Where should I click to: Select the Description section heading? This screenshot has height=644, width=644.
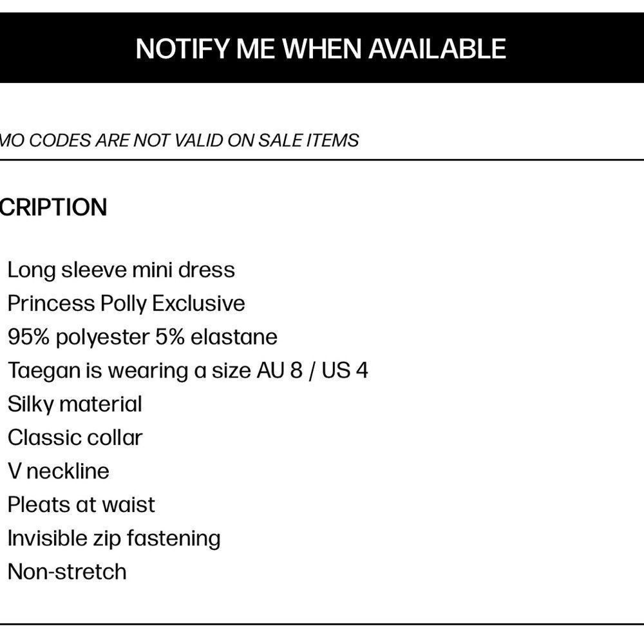53,207
